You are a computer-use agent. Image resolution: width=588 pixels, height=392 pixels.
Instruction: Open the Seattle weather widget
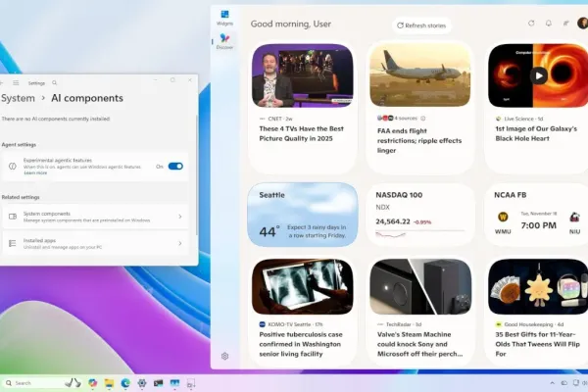pyautogui.click(x=303, y=215)
